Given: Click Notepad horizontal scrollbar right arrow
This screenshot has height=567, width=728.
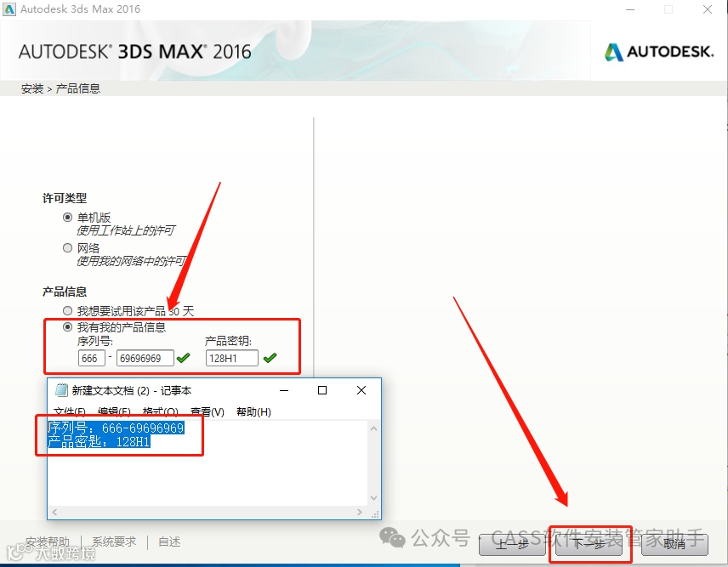Looking at the screenshot, I should [360, 513].
